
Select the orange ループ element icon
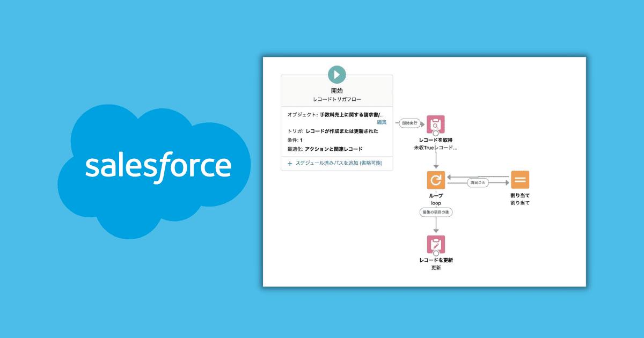pos(436,180)
